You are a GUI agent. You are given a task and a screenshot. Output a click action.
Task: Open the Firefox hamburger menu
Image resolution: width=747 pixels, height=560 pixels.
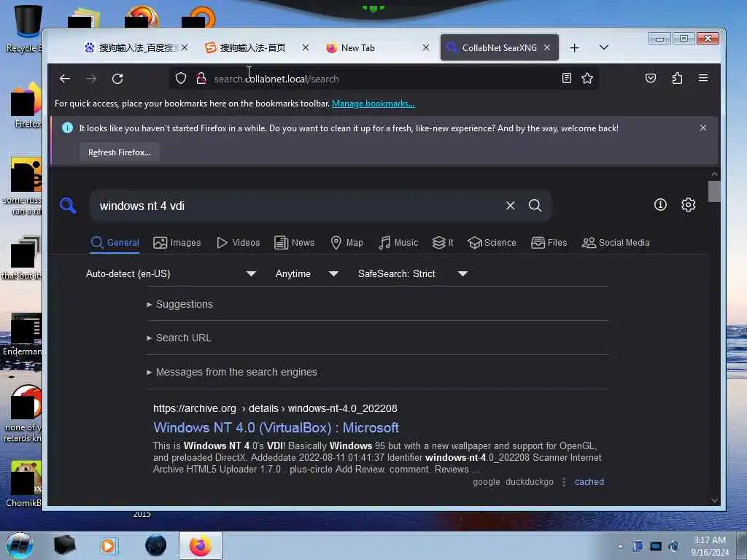pos(703,78)
